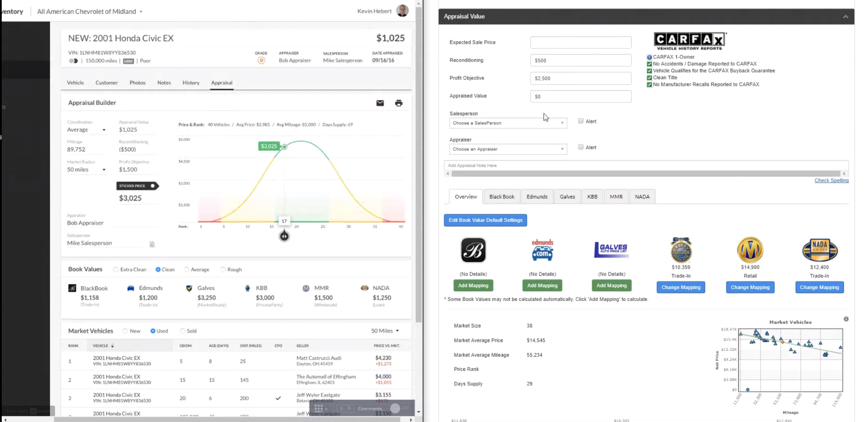Open the Choose a SalesPerson dropdown
This screenshot has width=868, height=422.
point(508,123)
